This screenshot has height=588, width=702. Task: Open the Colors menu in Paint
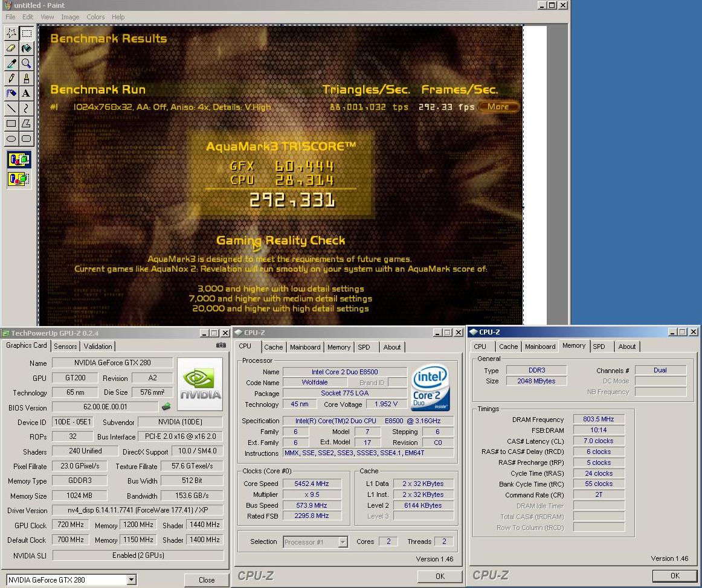(95, 17)
